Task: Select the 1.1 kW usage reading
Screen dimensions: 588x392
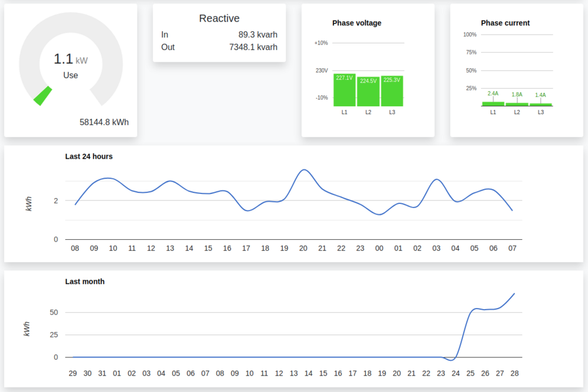Action: (71, 59)
